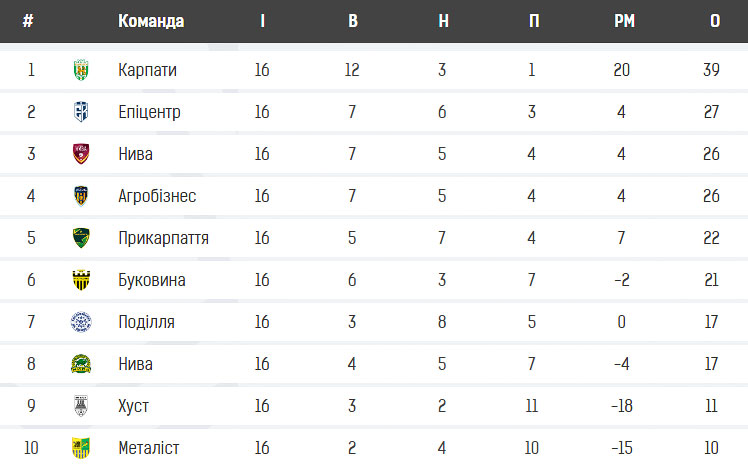Open the Металіст team name
Image resolution: width=748 pixels, height=467 pixels.
tap(149, 448)
